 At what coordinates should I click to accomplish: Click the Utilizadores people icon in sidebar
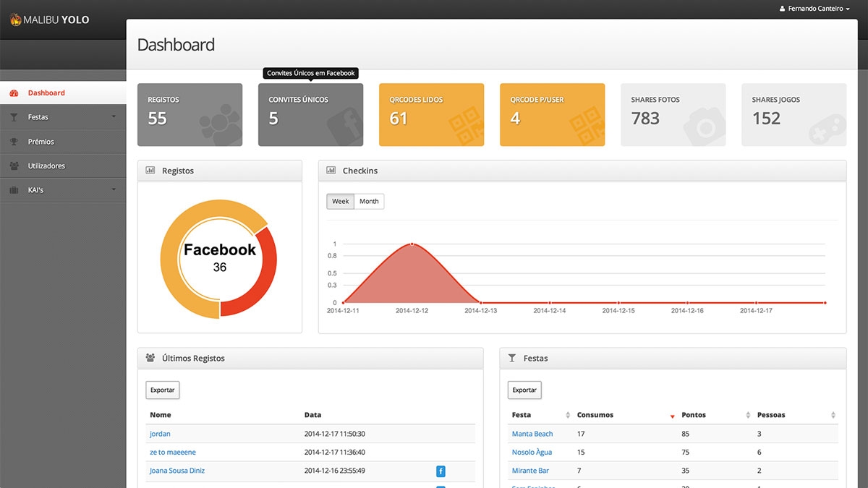point(14,166)
